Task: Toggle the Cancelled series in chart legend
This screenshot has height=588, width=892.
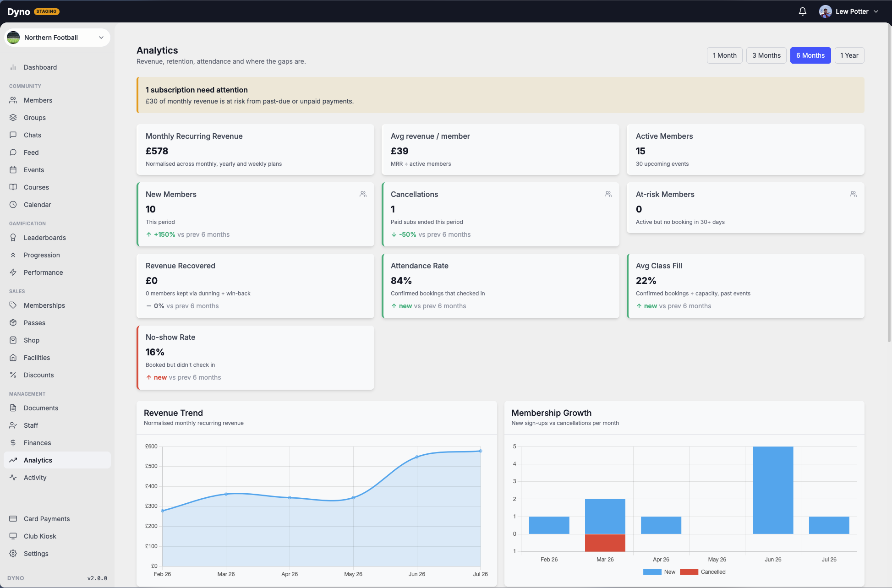Action: tap(703, 572)
